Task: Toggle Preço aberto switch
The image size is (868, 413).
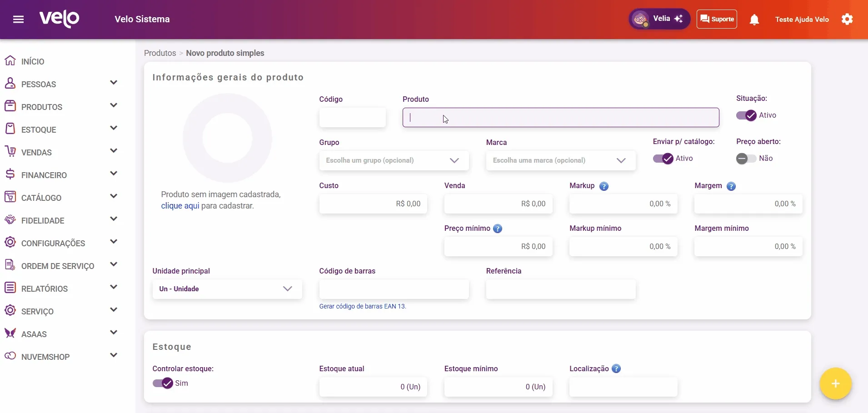Action: (x=746, y=159)
